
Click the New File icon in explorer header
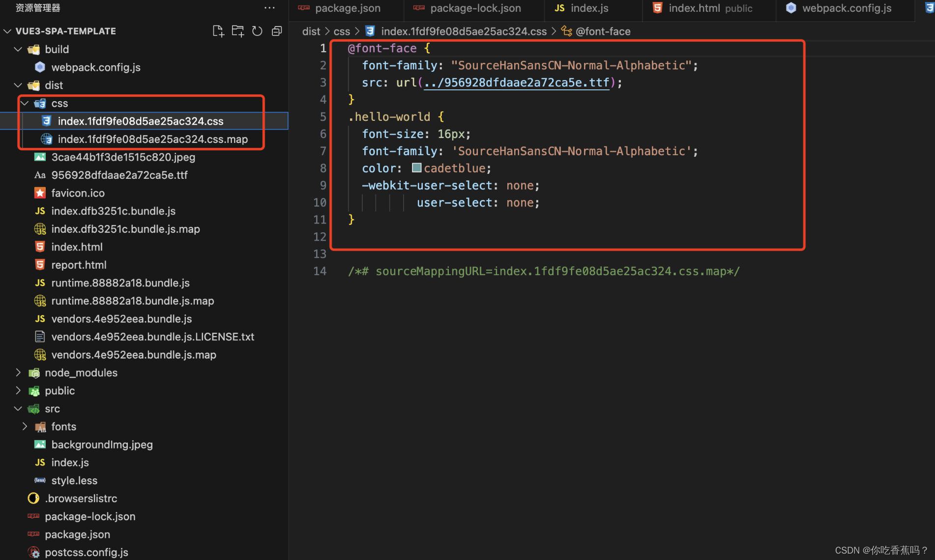pos(218,31)
